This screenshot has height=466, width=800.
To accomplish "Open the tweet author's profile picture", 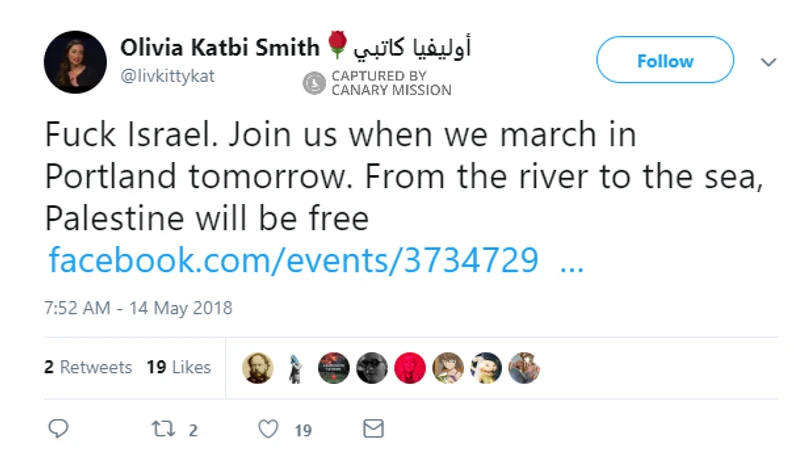I will (x=75, y=61).
